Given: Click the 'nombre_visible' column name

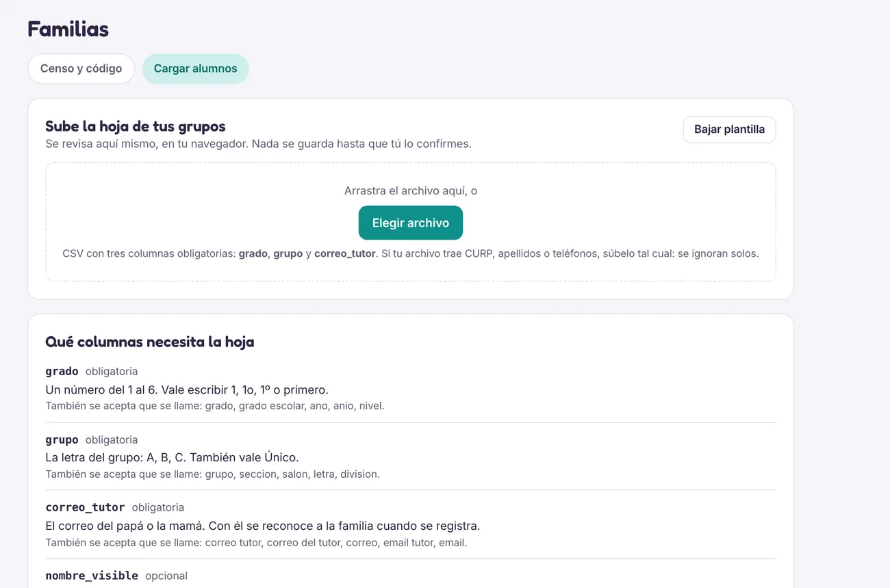Looking at the screenshot, I should pos(92,576).
